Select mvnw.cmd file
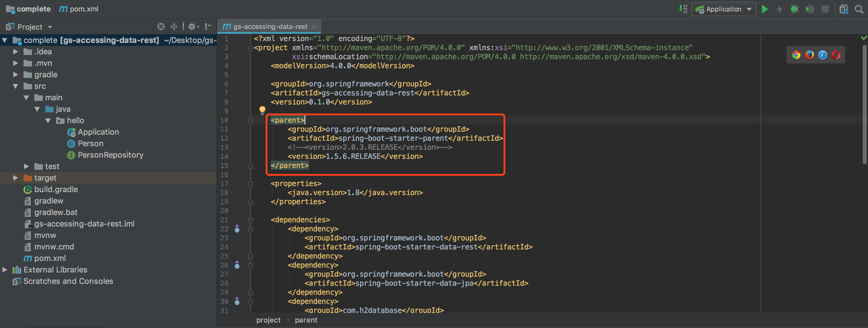This screenshot has height=328, width=868. pyautogui.click(x=54, y=247)
